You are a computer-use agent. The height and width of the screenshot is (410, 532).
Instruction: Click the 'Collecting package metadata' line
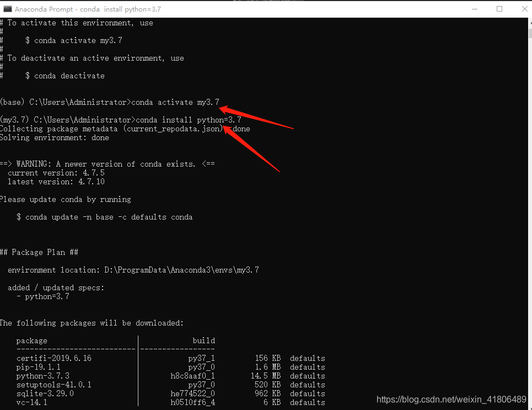pyautogui.click(x=125, y=129)
